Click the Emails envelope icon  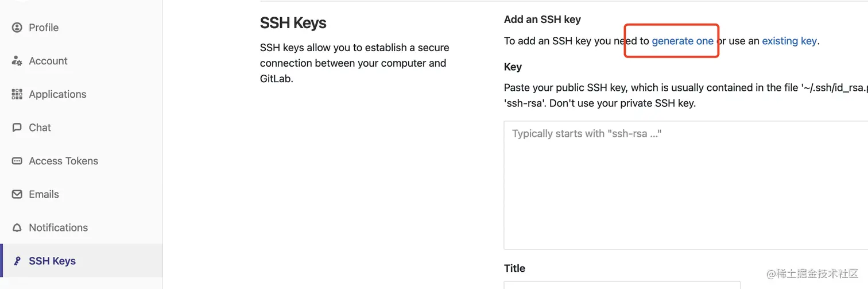17,194
